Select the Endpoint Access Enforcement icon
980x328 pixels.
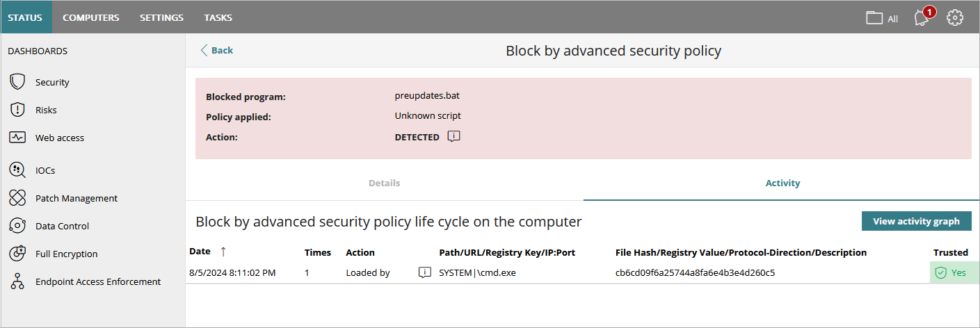(17, 281)
